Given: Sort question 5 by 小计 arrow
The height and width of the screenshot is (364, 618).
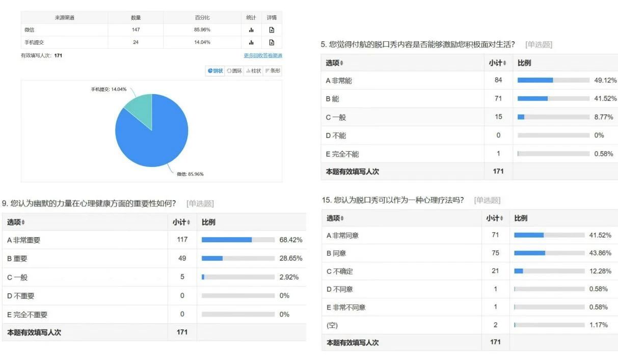Looking at the screenshot, I should [505, 63].
